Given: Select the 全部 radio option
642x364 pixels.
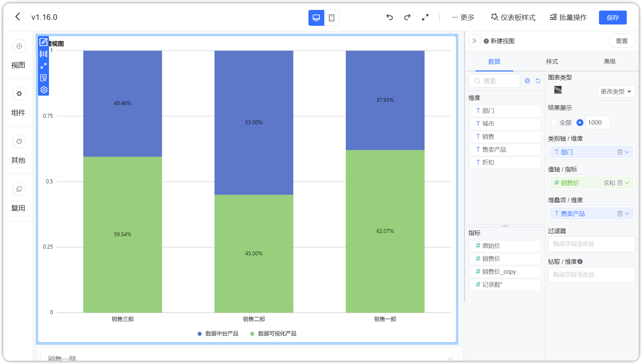Looking at the screenshot, I should point(554,122).
